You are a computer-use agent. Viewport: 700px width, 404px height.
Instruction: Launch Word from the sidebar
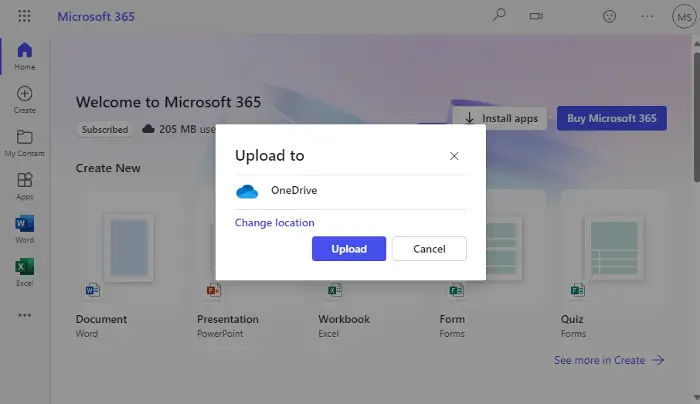pyautogui.click(x=25, y=229)
